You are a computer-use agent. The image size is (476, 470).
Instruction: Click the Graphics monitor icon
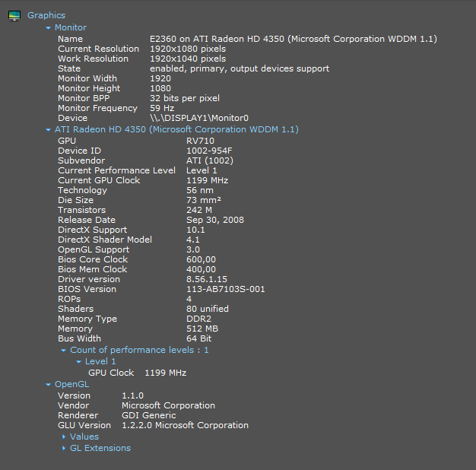14,16
